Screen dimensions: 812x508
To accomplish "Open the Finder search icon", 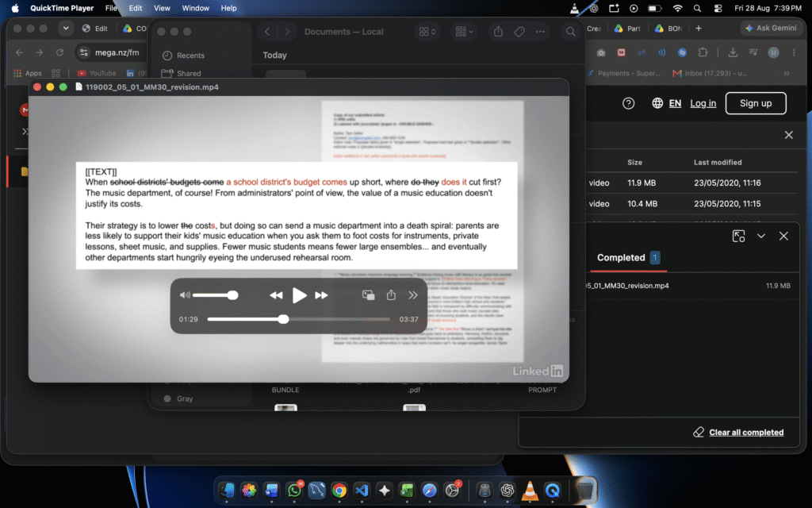I will pyautogui.click(x=570, y=32).
